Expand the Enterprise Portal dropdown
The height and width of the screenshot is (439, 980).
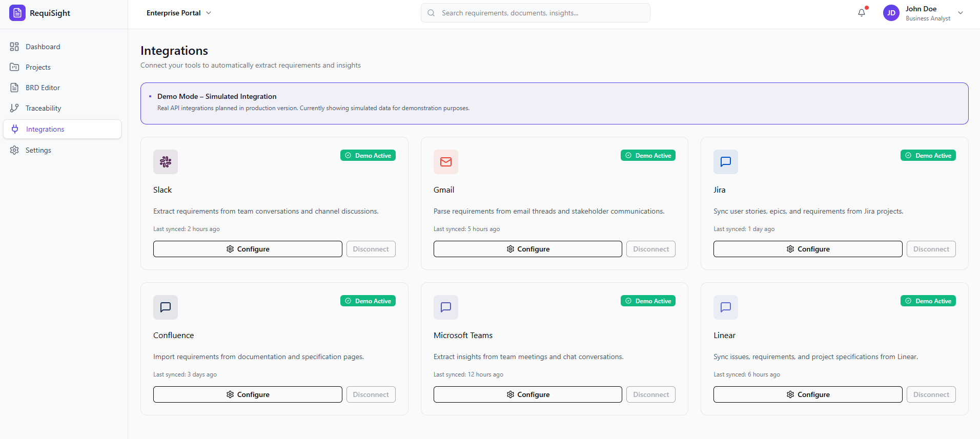point(179,13)
